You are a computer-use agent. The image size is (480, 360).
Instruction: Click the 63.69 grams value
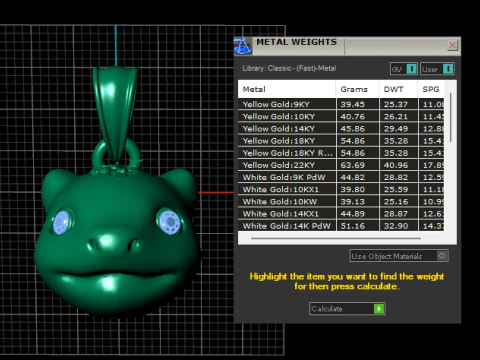click(352, 165)
